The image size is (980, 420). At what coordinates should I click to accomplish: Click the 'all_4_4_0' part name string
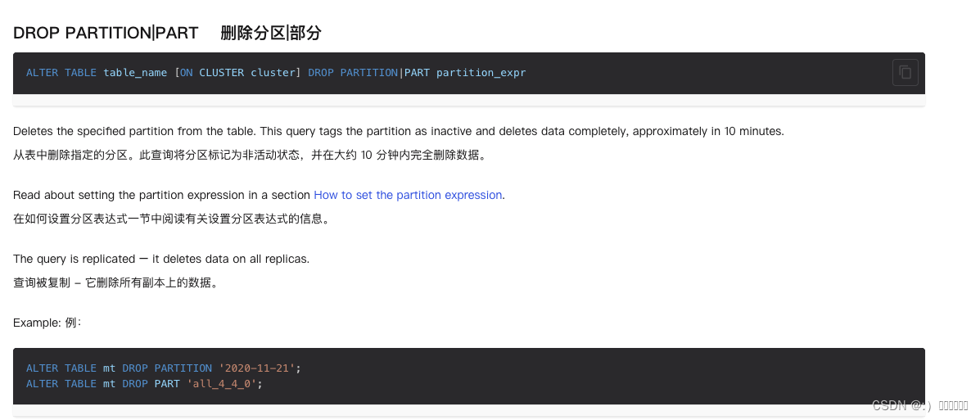[x=221, y=383]
